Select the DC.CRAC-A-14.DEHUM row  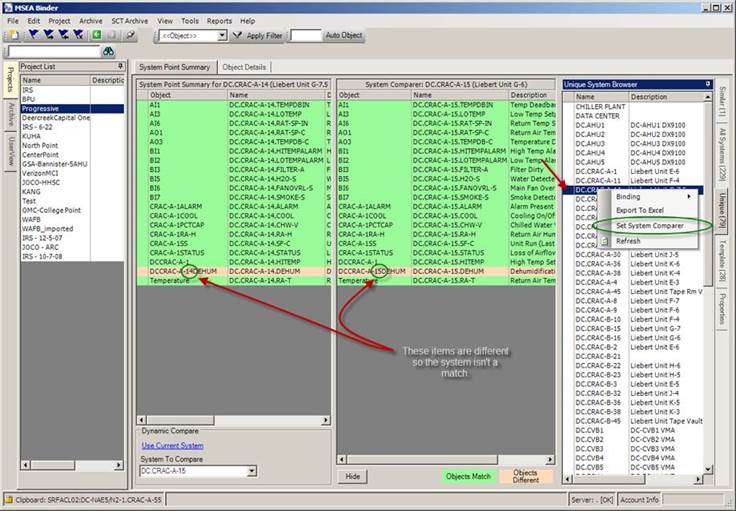(x=234, y=271)
